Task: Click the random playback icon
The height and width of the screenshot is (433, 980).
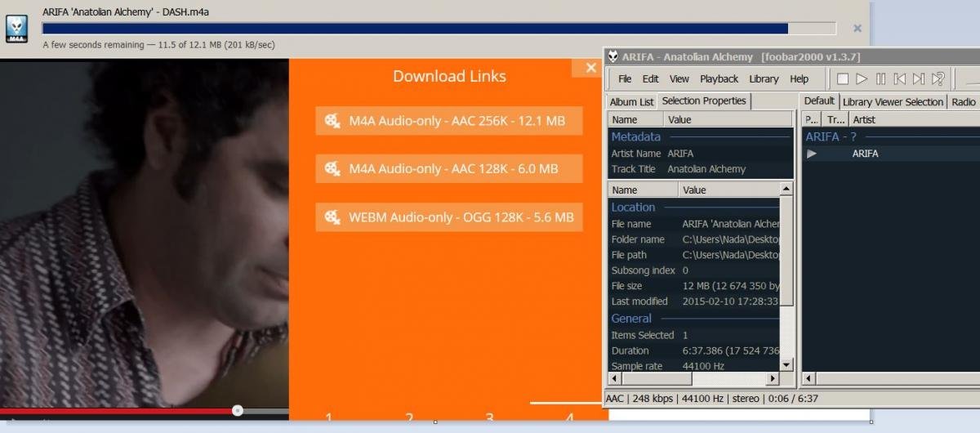Action: [x=938, y=79]
